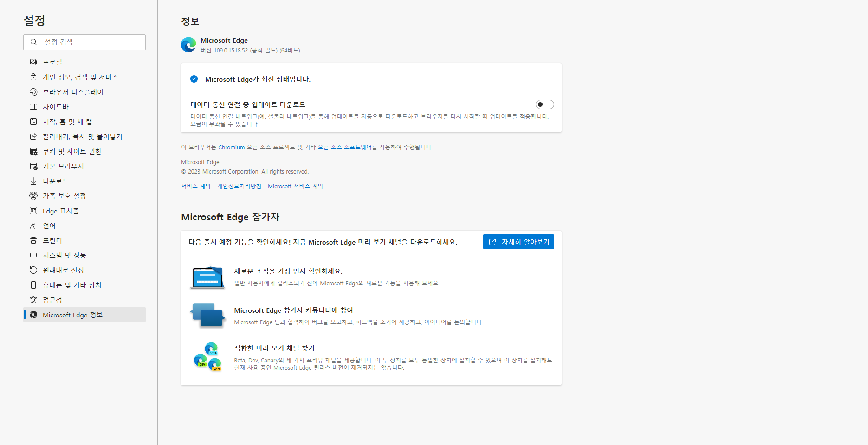Click 새로운 소식을 가장 먼저 확인하세요 heading

tap(288, 271)
